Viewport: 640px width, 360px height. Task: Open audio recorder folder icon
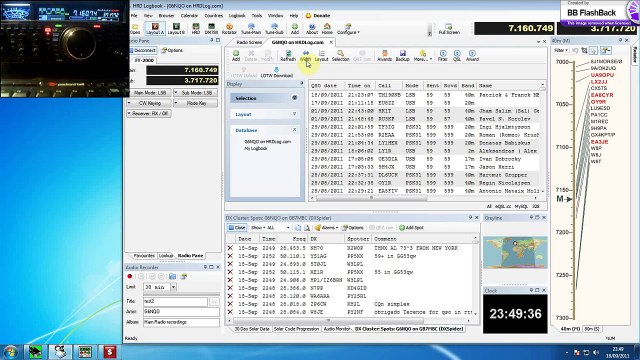coord(173,276)
